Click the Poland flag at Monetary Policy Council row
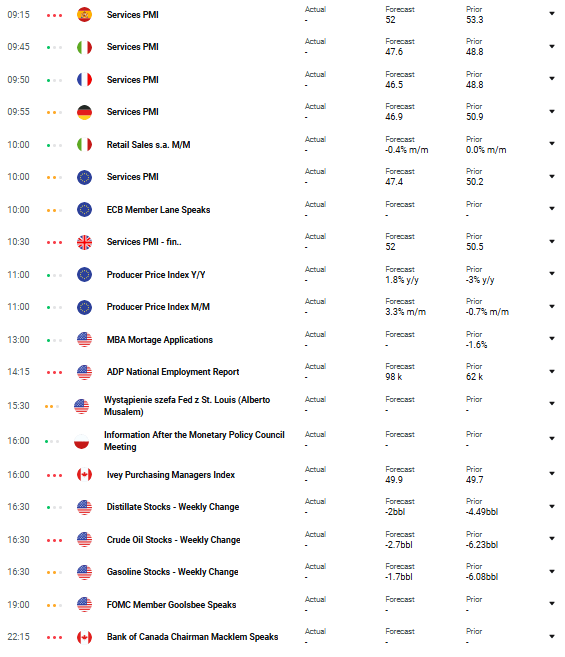Screen dimensions: 565x657 coord(81,441)
